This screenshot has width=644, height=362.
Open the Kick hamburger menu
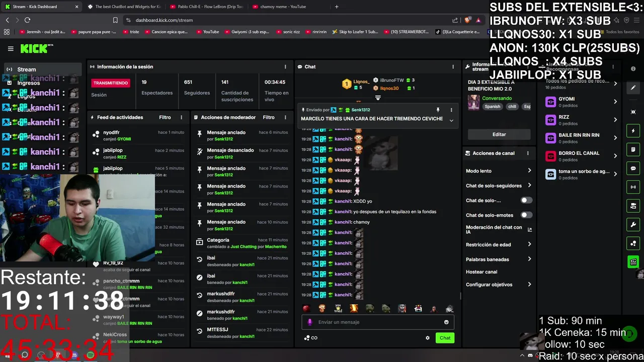click(x=11, y=49)
